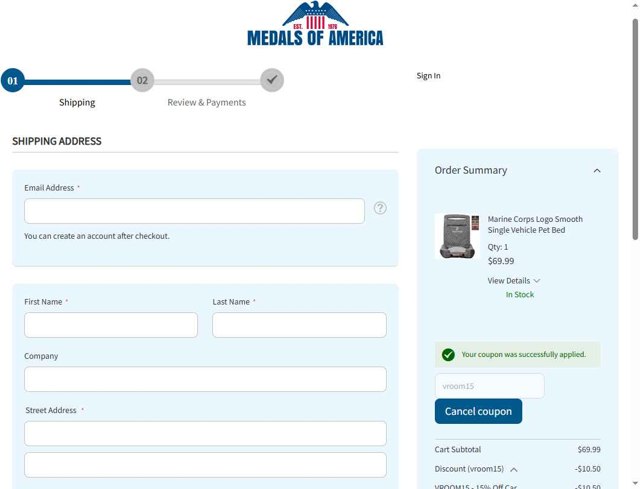The image size is (640, 489).
Task: Click the second Street Address line field
Action: point(205,465)
